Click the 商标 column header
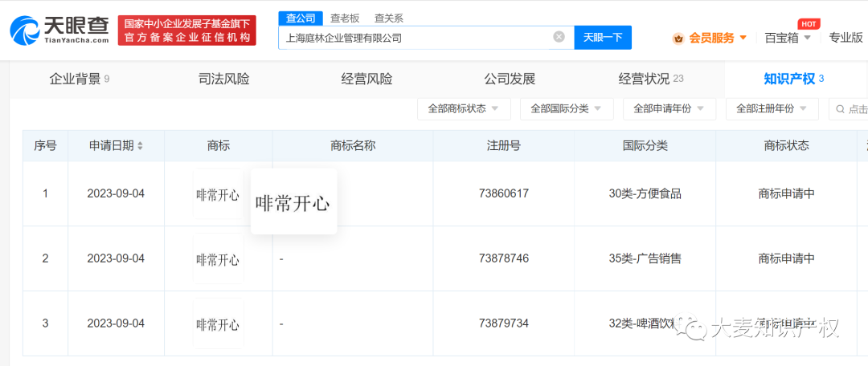This screenshot has height=366, width=868. click(218, 146)
